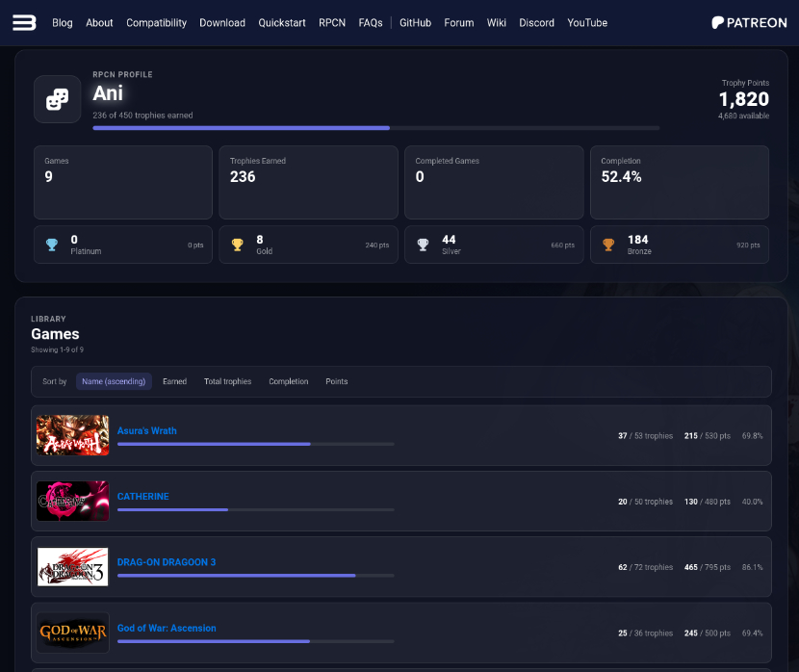Click the Completed Games card
Viewport: 799px width, 672px height.
(x=494, y=182)
